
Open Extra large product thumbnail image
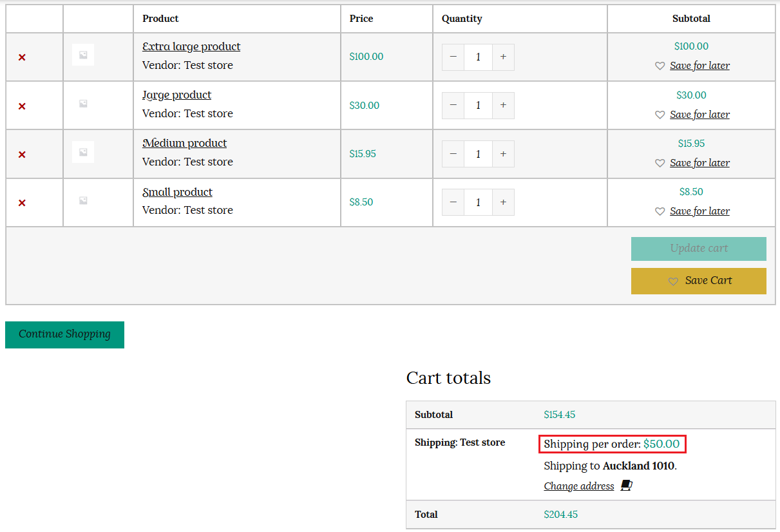pos(83,55)
